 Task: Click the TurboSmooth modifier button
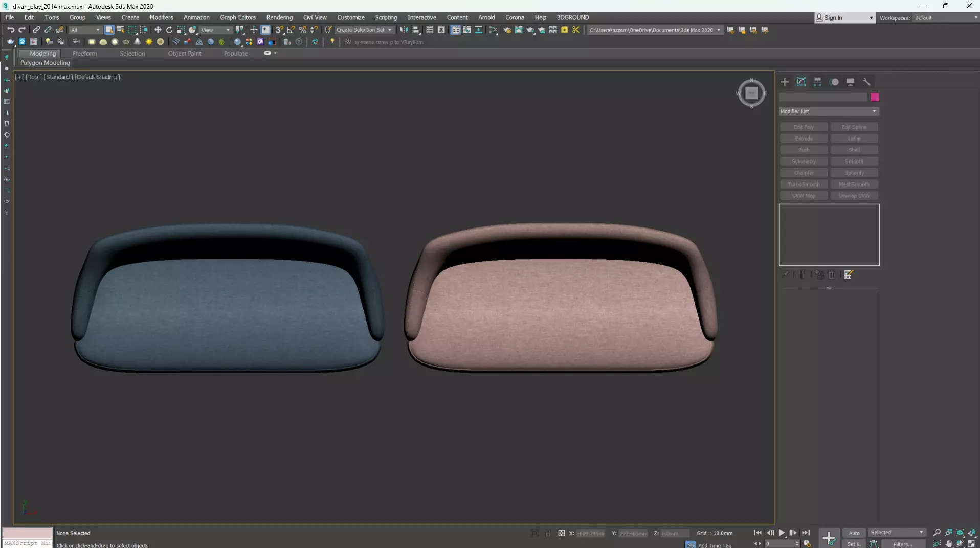(x=804, y=184)
